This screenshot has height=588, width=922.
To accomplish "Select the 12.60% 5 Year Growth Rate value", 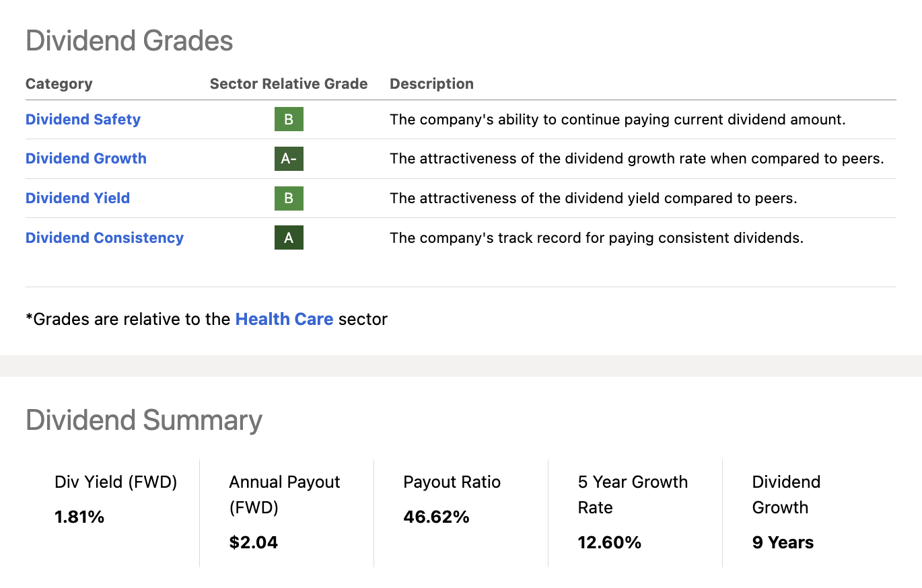I will [x=609, y=542].
